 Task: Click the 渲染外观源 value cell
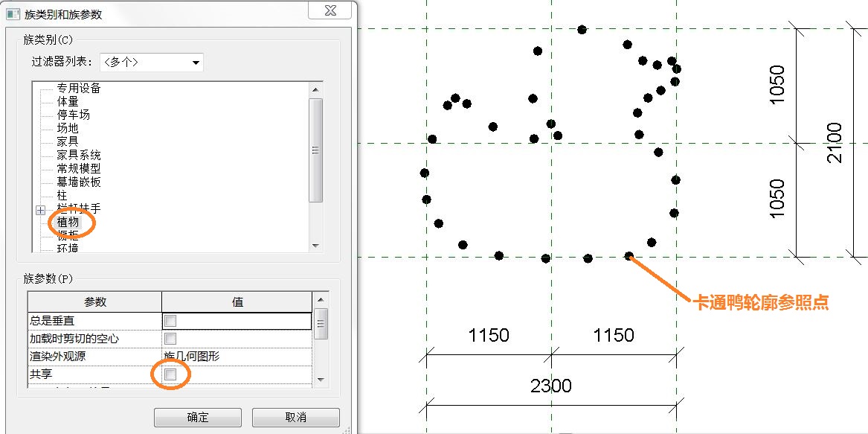[237, 357]
